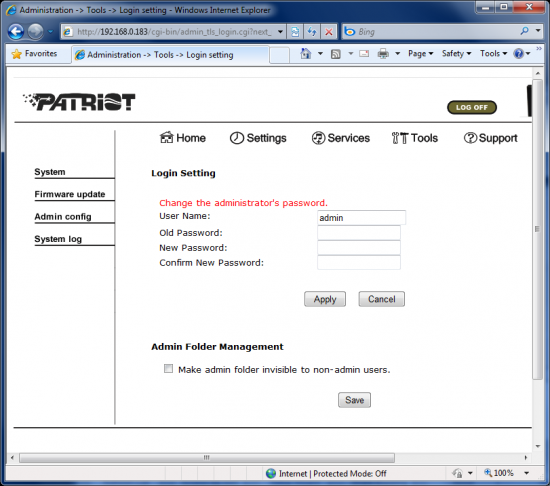This screenshot has width=550, height=486.
Task: Select System in the sidebar
Action: (x=50, y=172)
